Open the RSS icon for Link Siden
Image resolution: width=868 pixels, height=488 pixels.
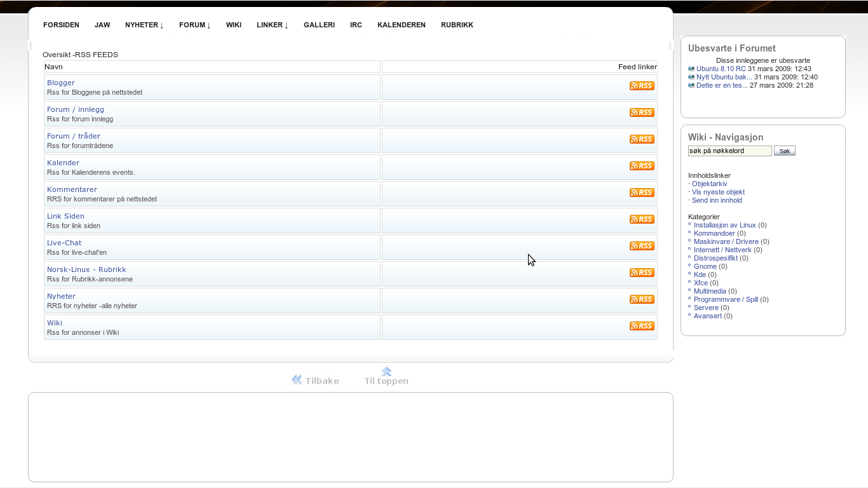(642, 219)
